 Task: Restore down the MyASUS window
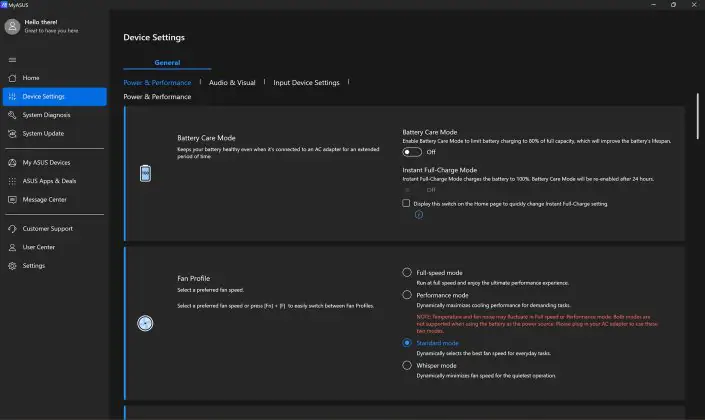pyautogui.click(x=674, y=4)
